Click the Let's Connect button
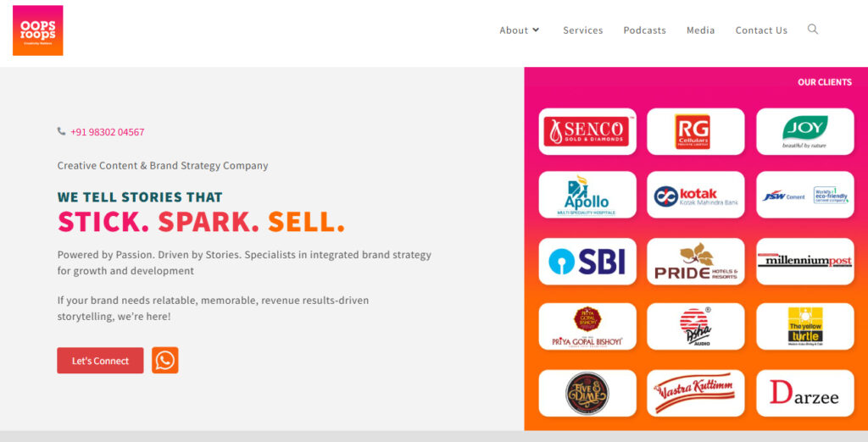The width and height of the screenshot is (868, 442). click(100, 361)
